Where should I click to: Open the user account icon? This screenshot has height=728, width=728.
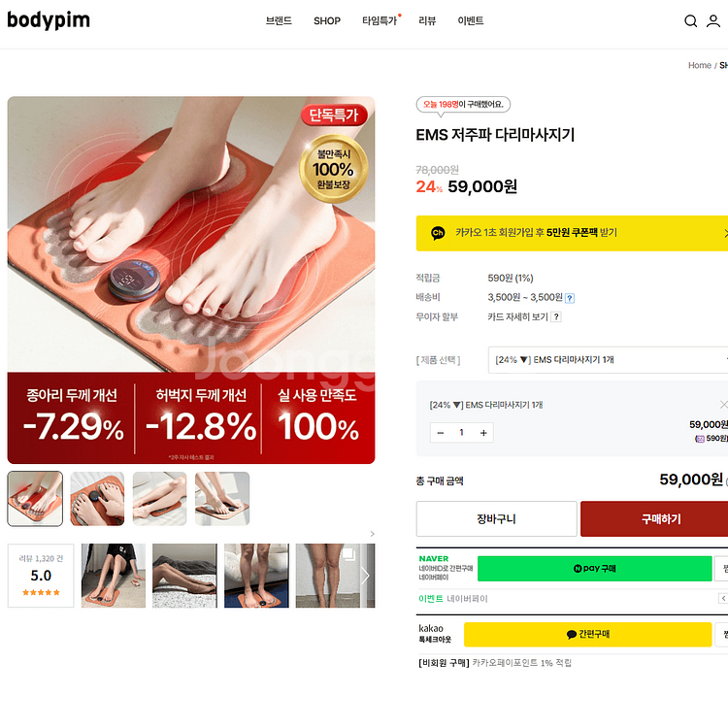[x=712, y=21]
